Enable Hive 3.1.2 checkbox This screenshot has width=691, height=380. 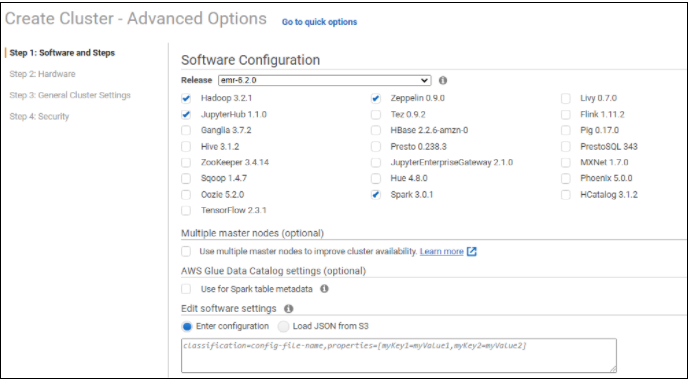tap(186, 146)
